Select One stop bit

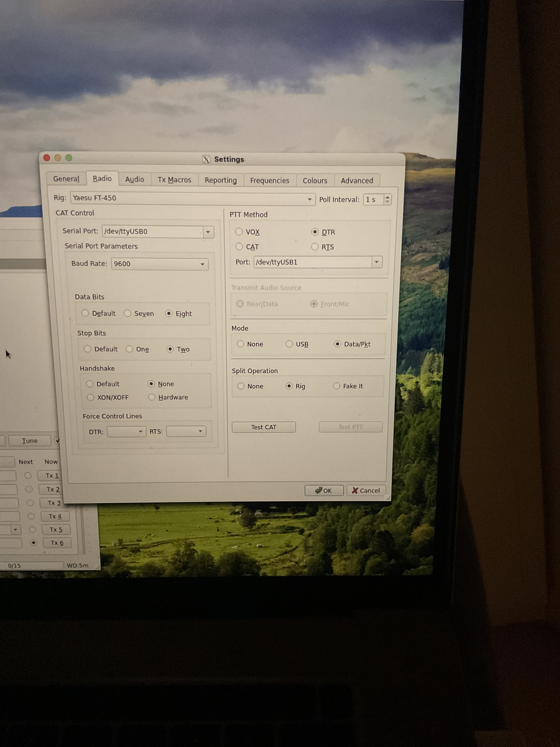click(x=129, y=349)
